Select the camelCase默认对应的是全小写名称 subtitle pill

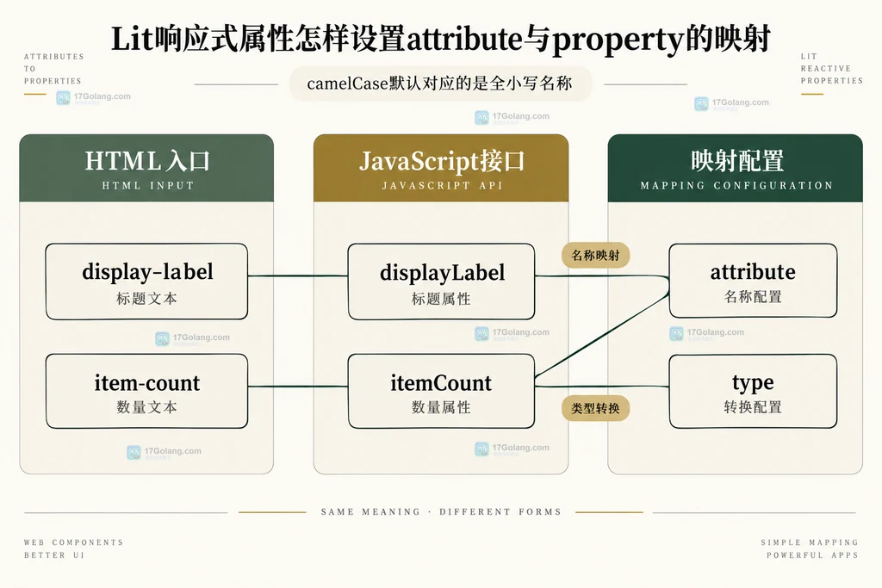[440, 84]
